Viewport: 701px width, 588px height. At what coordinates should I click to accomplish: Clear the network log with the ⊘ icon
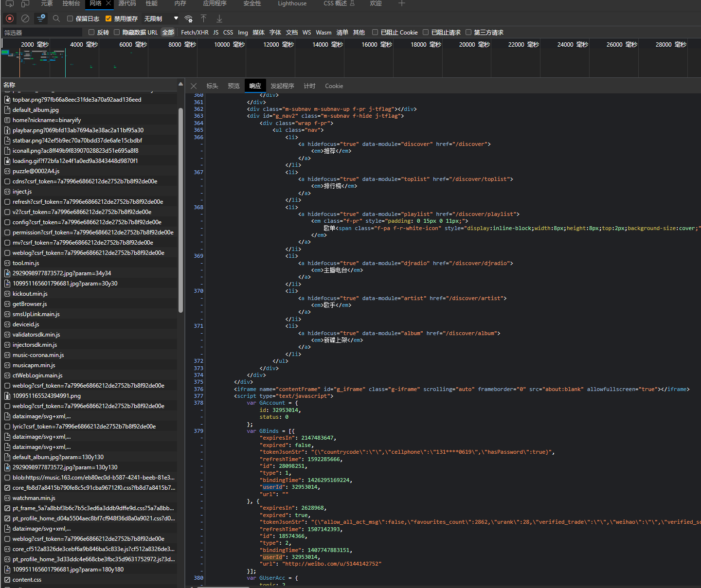[x=25, y=18]
